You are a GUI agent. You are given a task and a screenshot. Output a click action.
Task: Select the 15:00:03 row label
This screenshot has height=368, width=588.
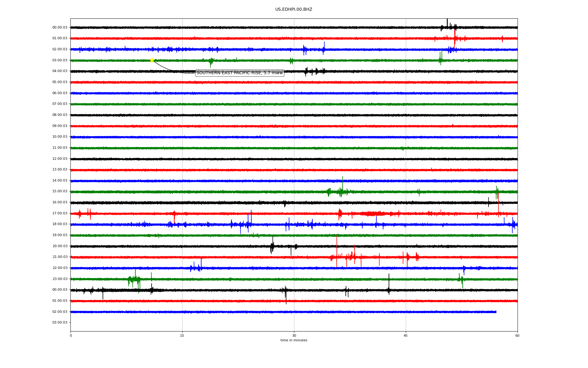pos(60,191)
